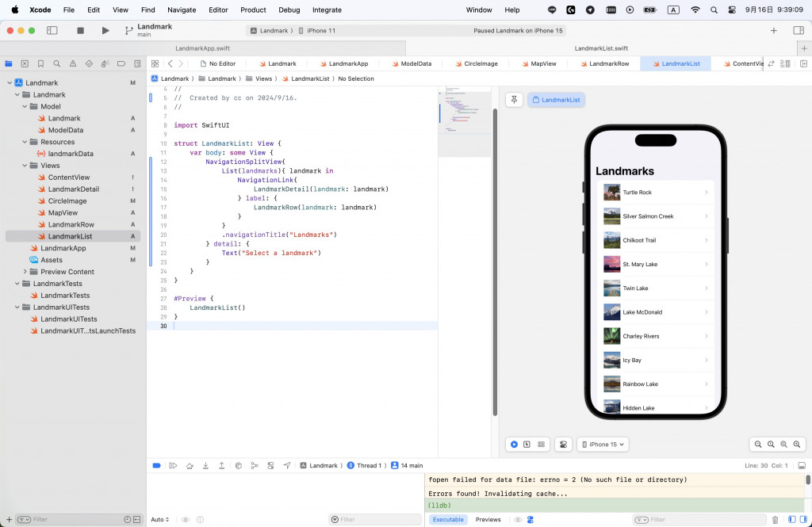
Task: Open the Debug menu
Action: 289,10
